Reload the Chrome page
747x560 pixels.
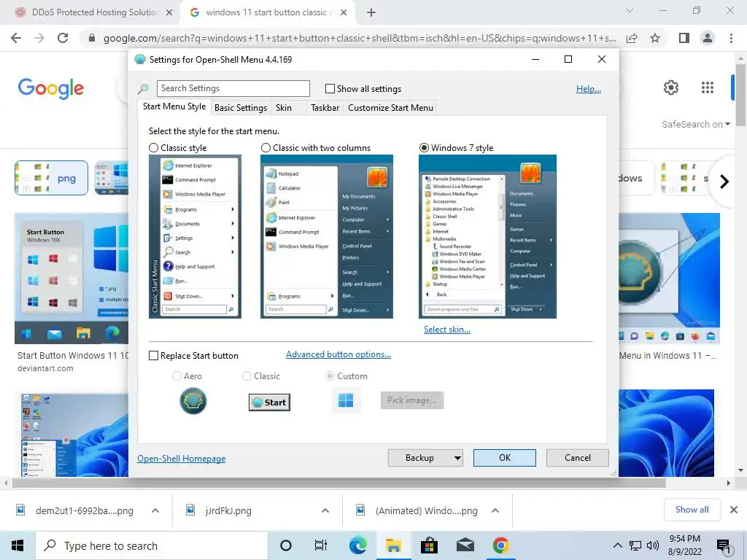pos(63,38)
